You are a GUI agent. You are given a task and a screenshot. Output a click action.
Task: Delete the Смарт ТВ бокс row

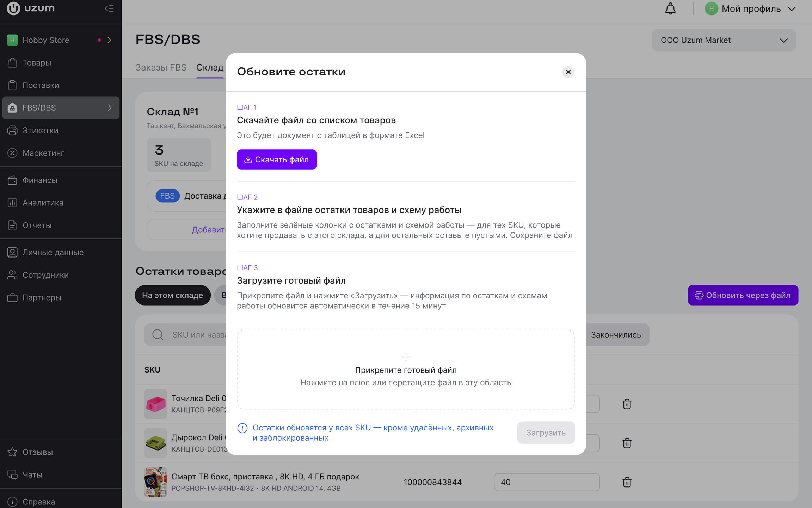tap(627, 482)
